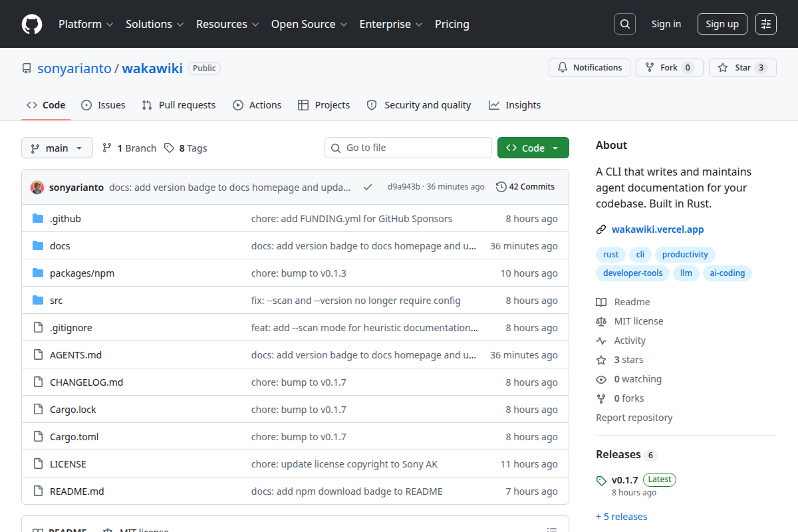Open the sonyarianto owner link
Image resolution: width=798 pixels, height=532 pixels.
click(x=74, y=68)
